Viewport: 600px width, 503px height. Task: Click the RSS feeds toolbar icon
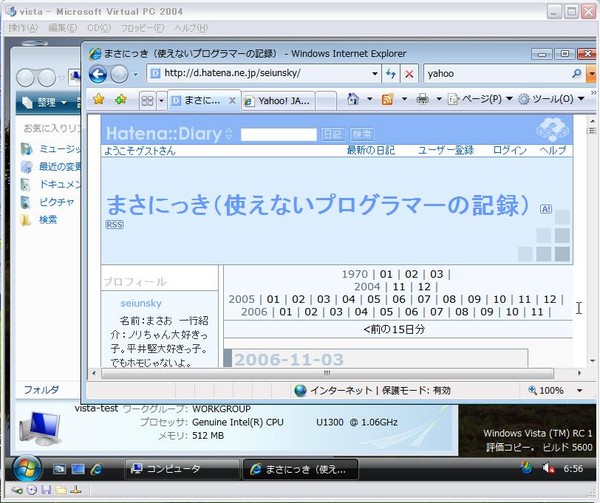(x=388, y=99)
